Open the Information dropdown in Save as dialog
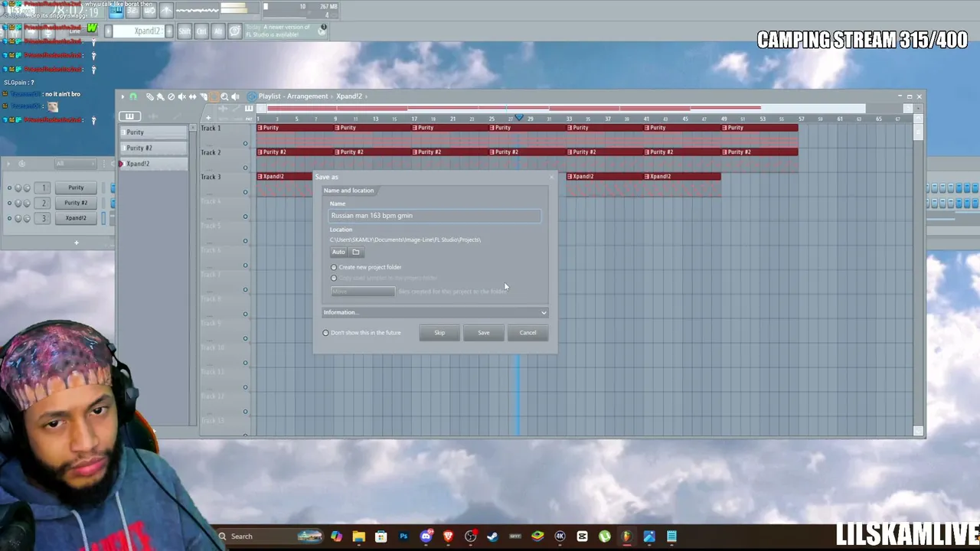Screen dimensions: 980x551 (x=435, y=312)
